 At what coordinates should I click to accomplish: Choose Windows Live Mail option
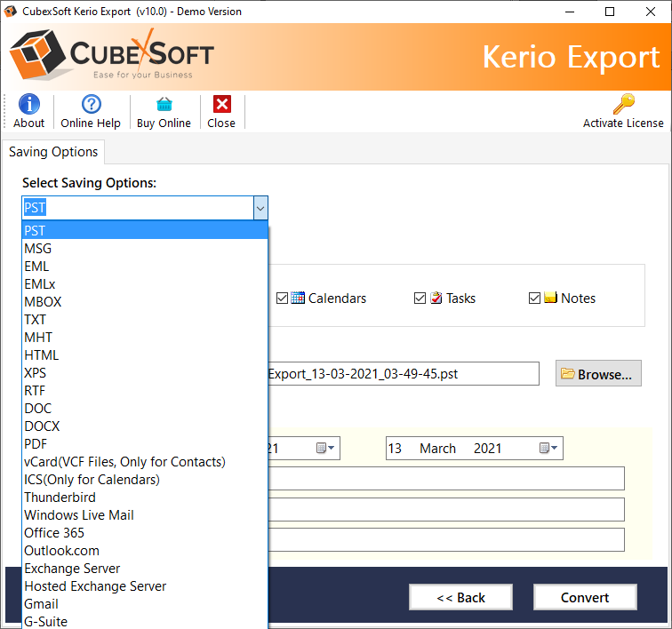point(145,515)
